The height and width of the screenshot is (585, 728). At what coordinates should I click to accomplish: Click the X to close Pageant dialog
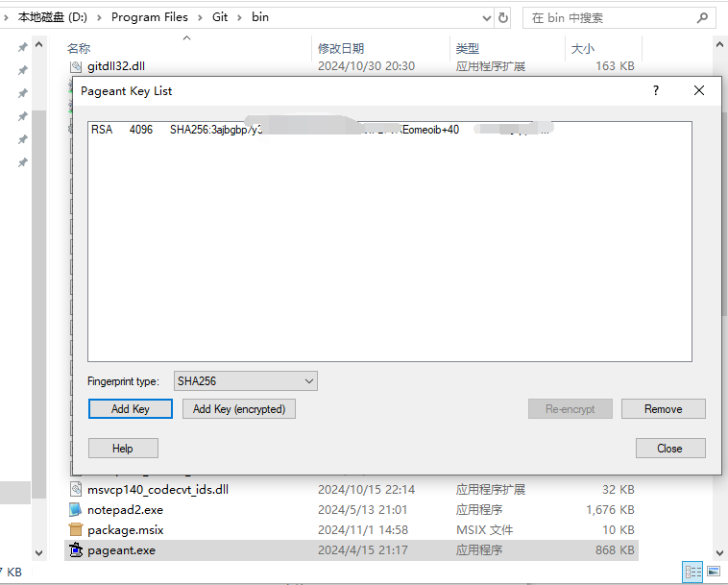(699, 90)
